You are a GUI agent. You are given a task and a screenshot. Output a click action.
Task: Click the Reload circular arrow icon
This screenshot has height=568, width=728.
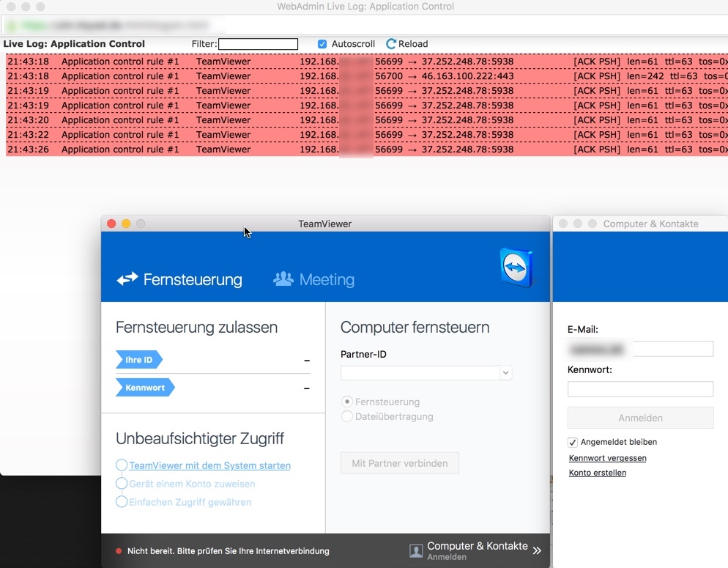point(391,44)
